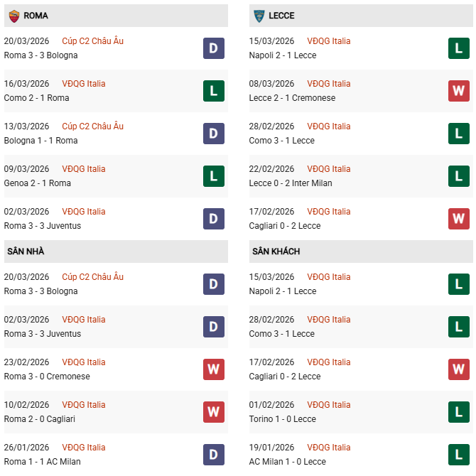Click the AS Roma team crest

click(13, 15)
